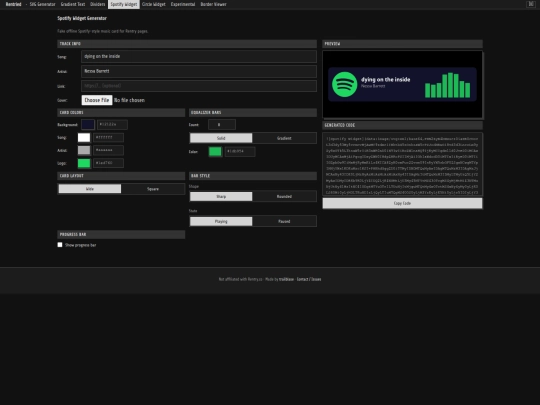Select Gradient equalizer bar fill
Image resolution: width=540 pixels, height=405 pixels.
point(284,138)
